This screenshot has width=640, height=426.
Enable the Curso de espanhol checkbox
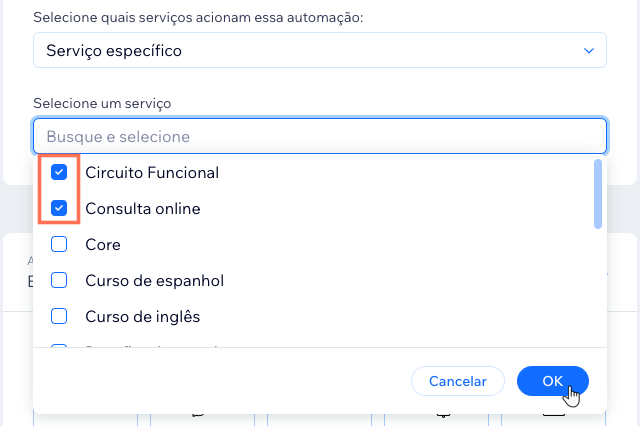pos(59,280)
